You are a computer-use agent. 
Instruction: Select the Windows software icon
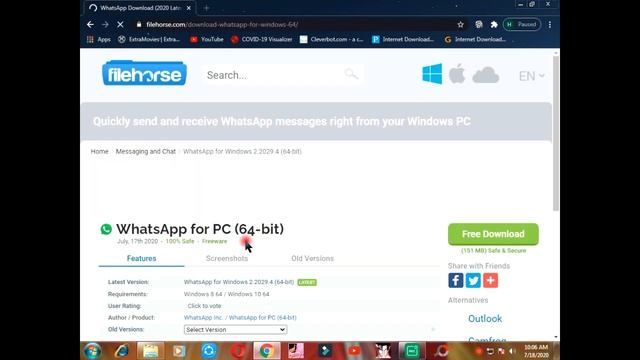point(432,74)
